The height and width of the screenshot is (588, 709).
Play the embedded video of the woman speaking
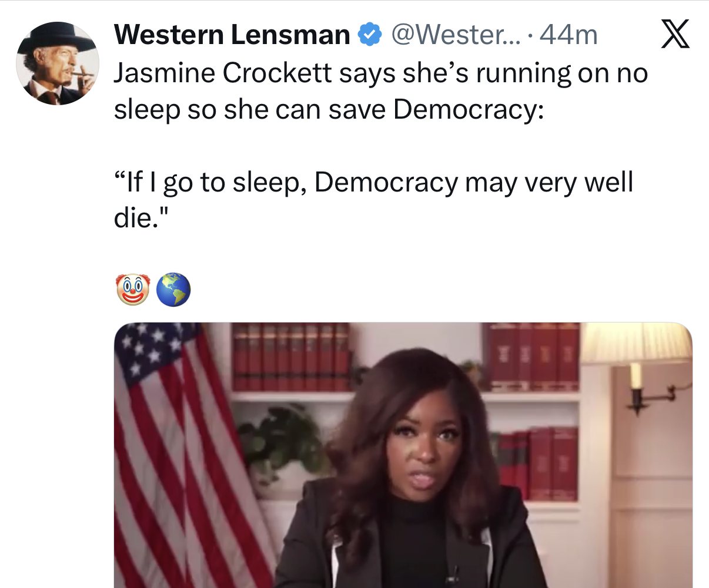tap(403, 455)
